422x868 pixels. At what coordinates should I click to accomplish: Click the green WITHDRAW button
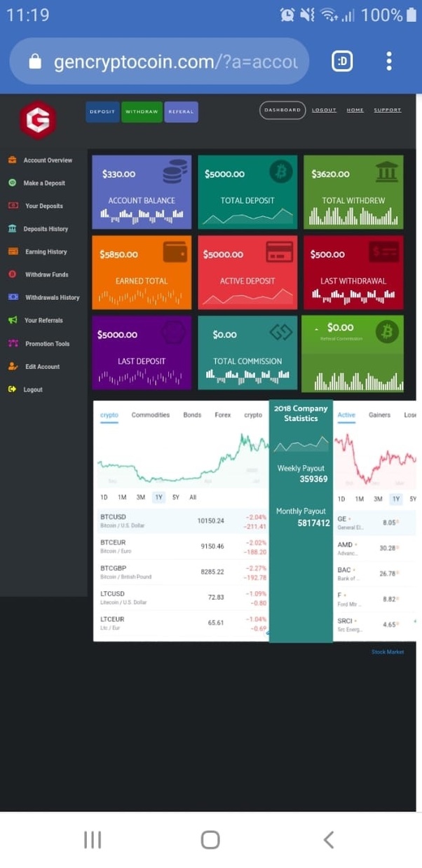(142, 112)
